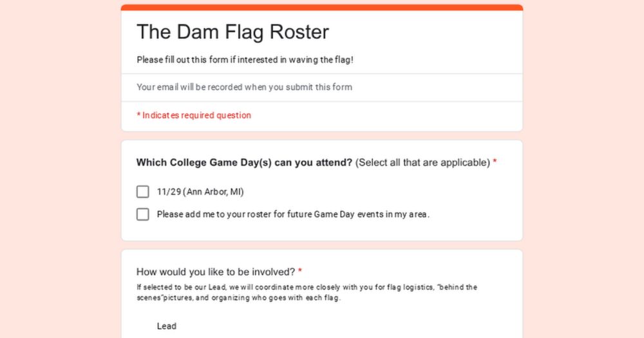The width and height of the screenshot is (644, 338).
Task: Click the 'Please fill out this form' description
Action: 245,59
